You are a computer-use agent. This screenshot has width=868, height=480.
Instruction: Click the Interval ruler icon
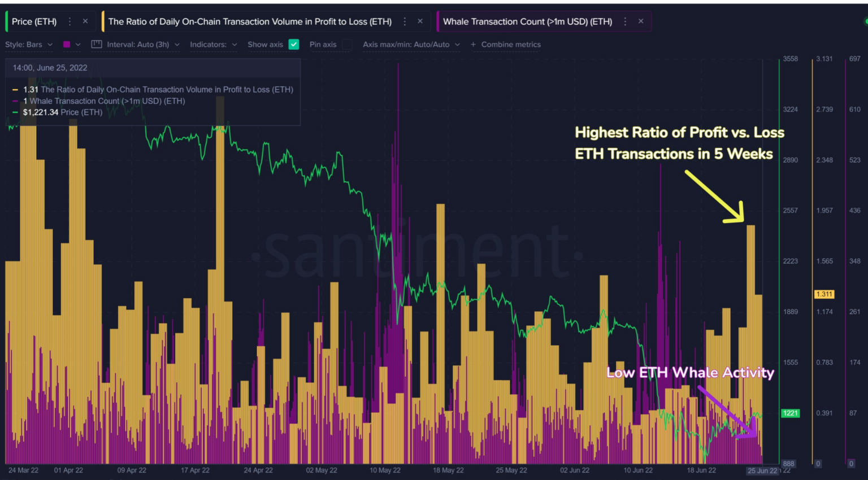coord(96,43)
